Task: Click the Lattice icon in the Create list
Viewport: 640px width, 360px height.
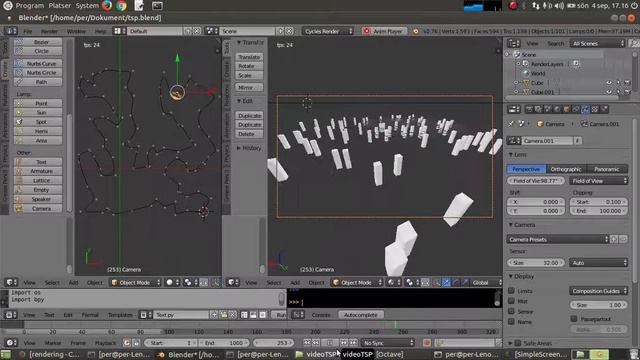Action: tap(19, 180)
